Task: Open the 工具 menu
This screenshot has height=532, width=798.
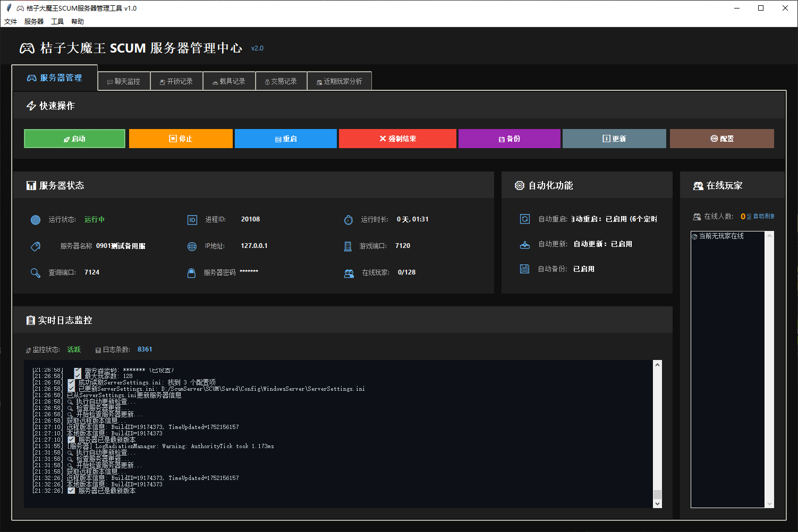Action: (57, 21)
